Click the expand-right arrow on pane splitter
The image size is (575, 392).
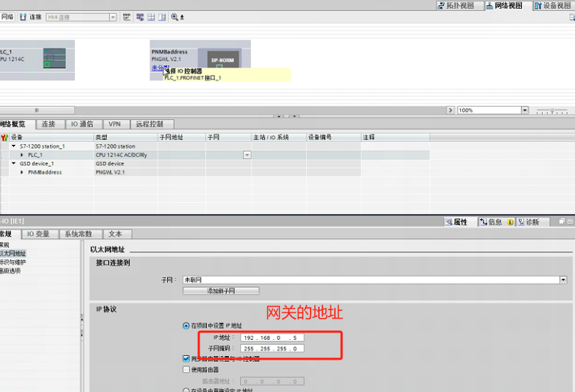point(82,335)
